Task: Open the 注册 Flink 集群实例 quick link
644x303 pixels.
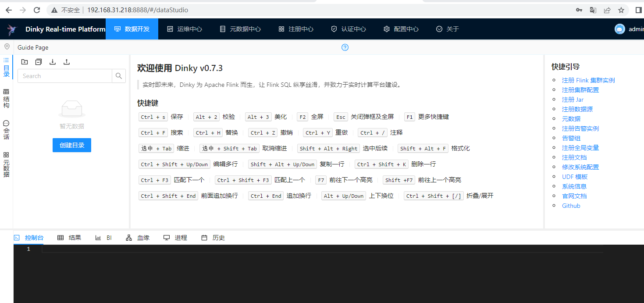Action: coord(588,80)
